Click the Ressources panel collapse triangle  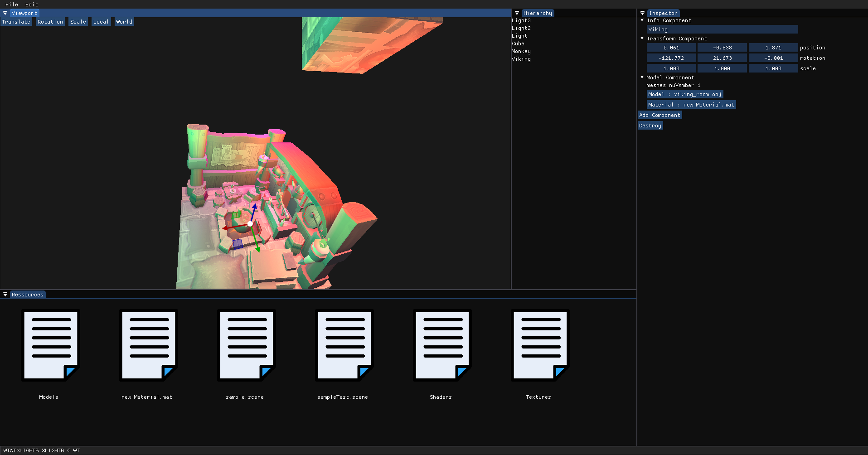5,295
